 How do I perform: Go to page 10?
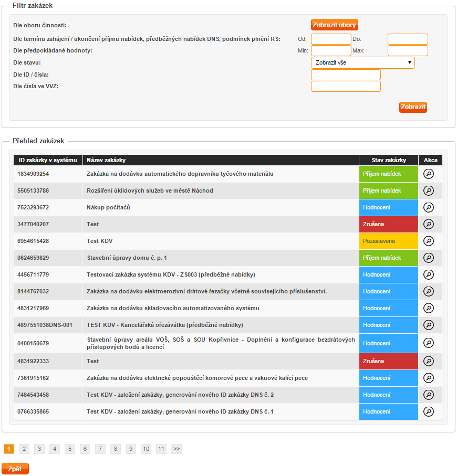pyautogui.click(x=146, y=449)
